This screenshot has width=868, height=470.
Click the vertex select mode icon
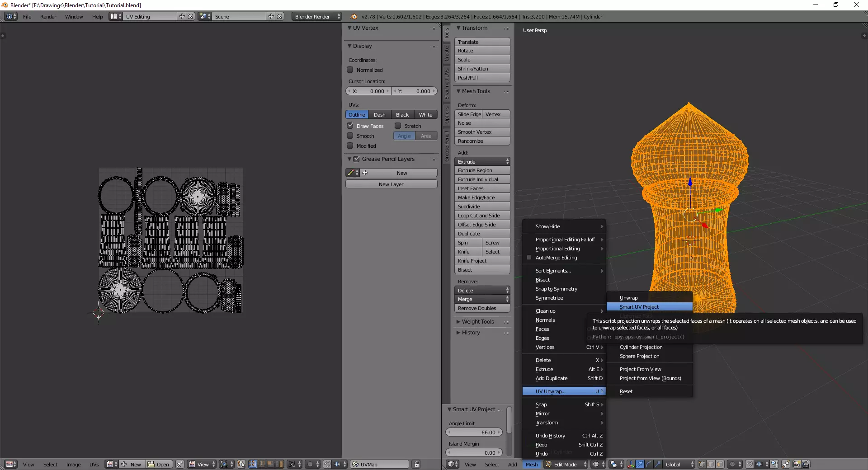pos(702,464)
